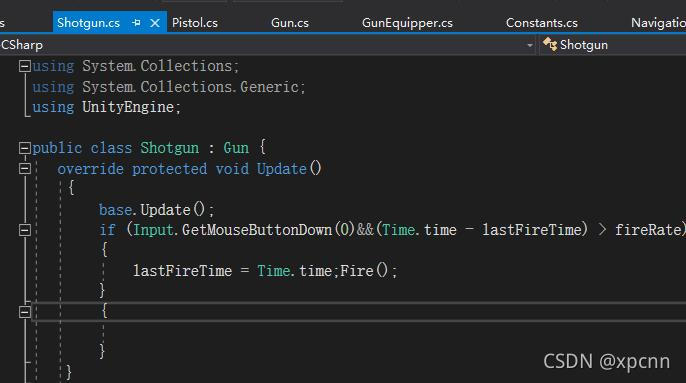This screenshot has height=383, width=686.
Task: Collapse the Update method block
Action: coord(25,169)
